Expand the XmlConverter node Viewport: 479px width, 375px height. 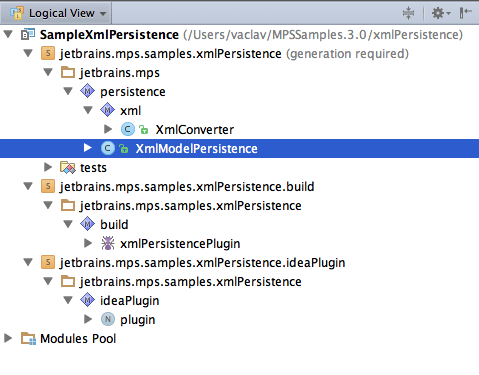point(108,129)
